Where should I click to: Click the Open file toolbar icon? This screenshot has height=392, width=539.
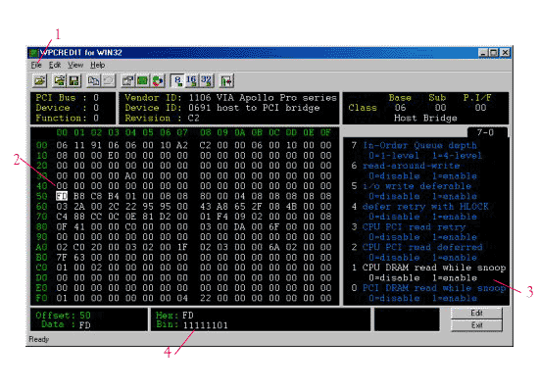coord(40,81)
